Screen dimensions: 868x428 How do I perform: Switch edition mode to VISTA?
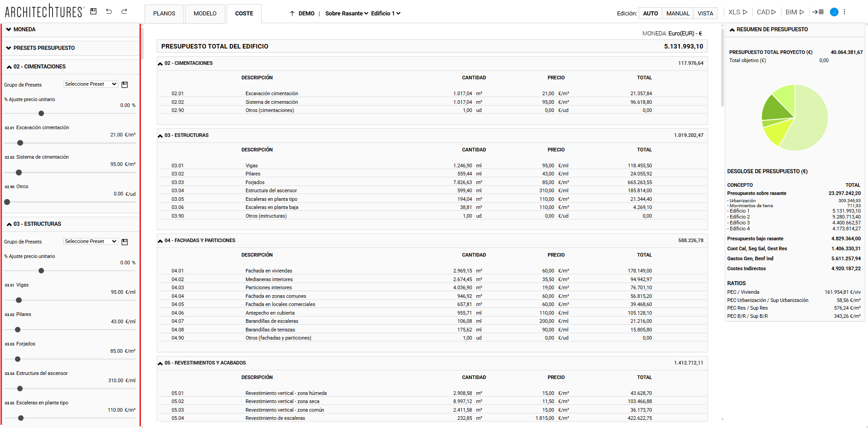(705, 14)
